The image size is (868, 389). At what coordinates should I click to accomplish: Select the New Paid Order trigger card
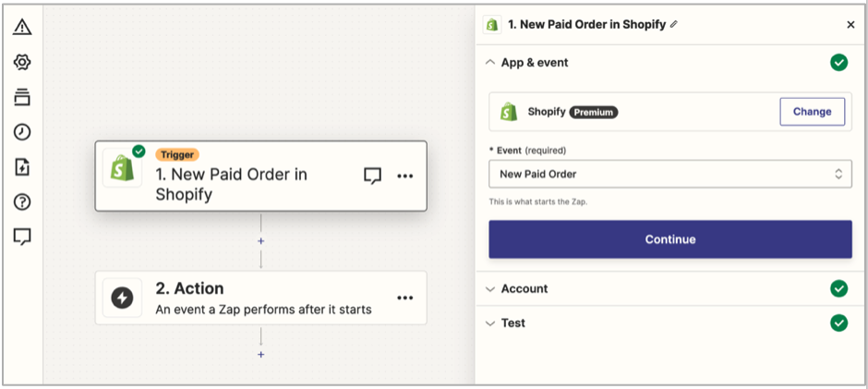(260, 176)
